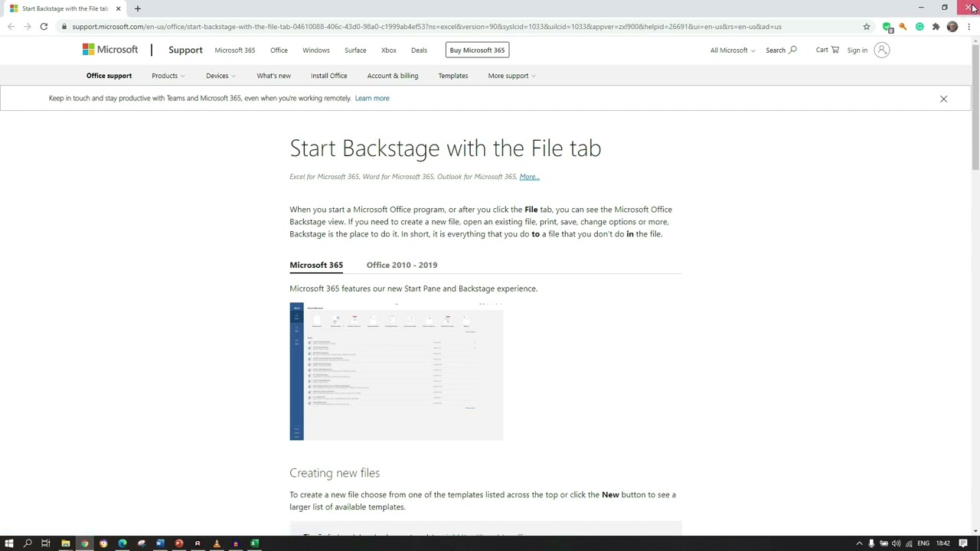Show hidden system tray icons
The width and height of the screenshot is (980, 551).
(x=859, y=543)
